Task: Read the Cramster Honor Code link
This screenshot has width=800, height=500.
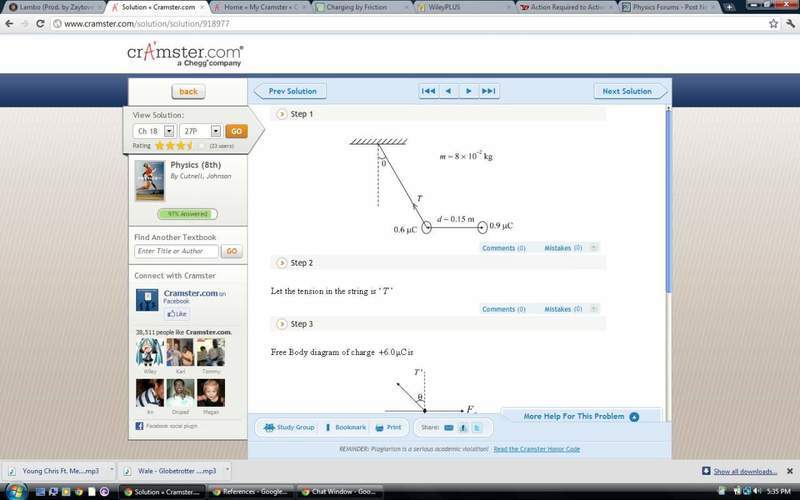Action: tap(537, 449)
